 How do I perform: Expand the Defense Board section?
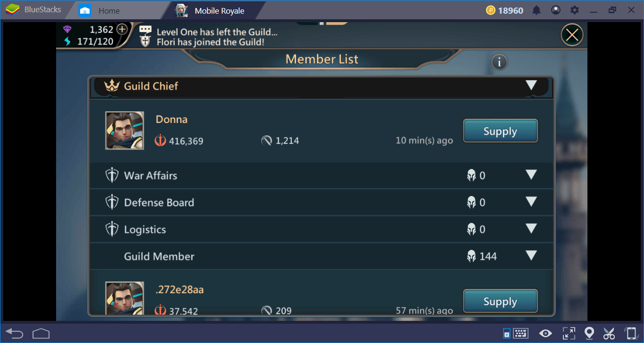point(531,202)
